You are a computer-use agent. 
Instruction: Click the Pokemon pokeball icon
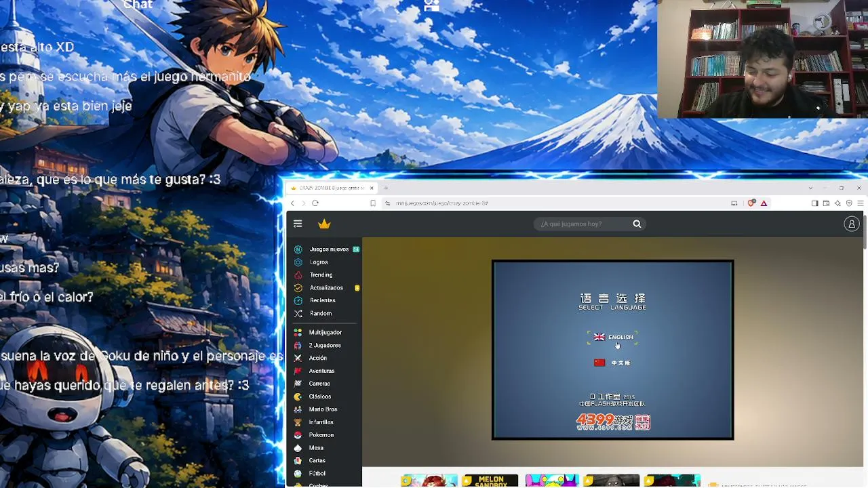tap(298, 435)
